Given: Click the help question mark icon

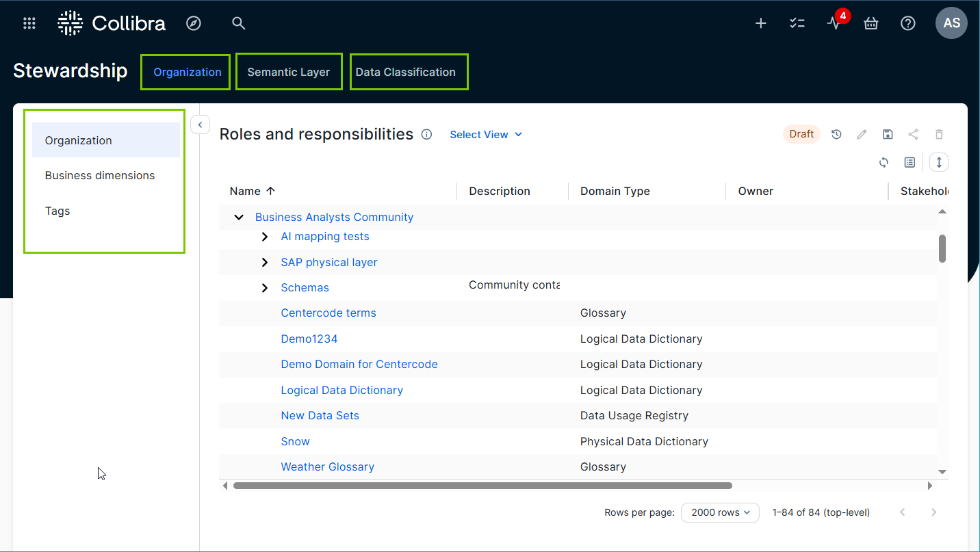Looking at the screenshot, I should click(907, 23).
